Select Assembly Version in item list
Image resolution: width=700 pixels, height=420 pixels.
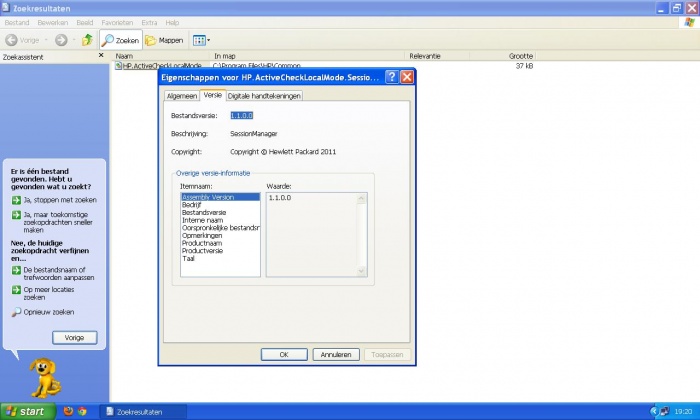[220, 197]
